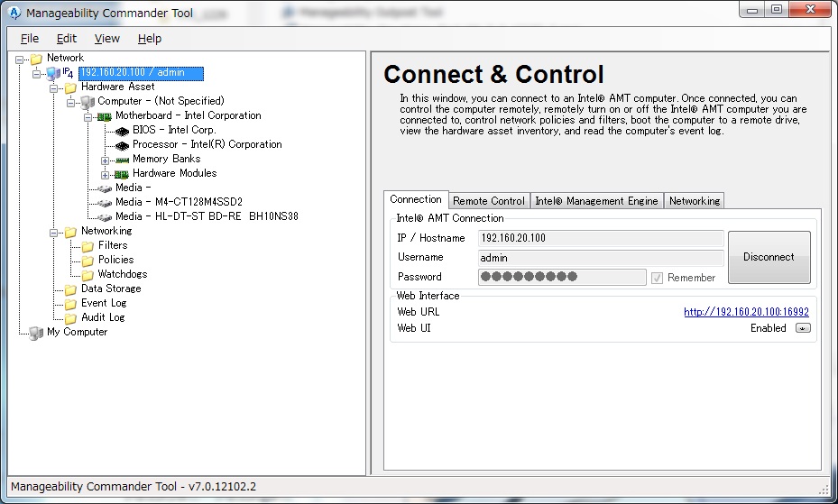Open the Help menu

click(149, 39)
